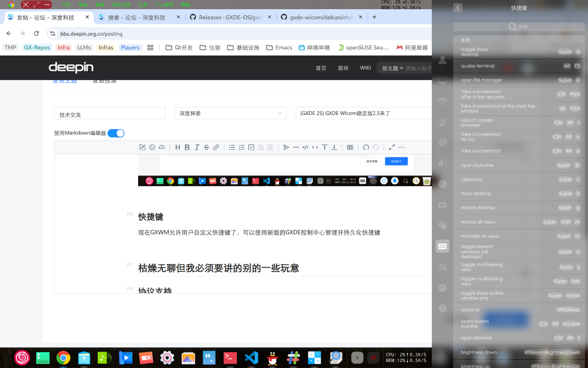The image size is (588, 368).
Task: Open personalization palette icon in control center
Action: point(443,122)
